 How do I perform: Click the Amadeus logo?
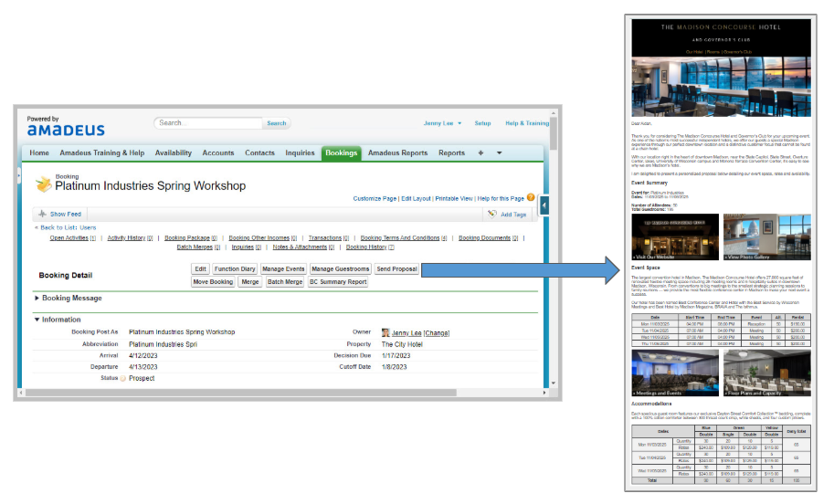point(65,130)
